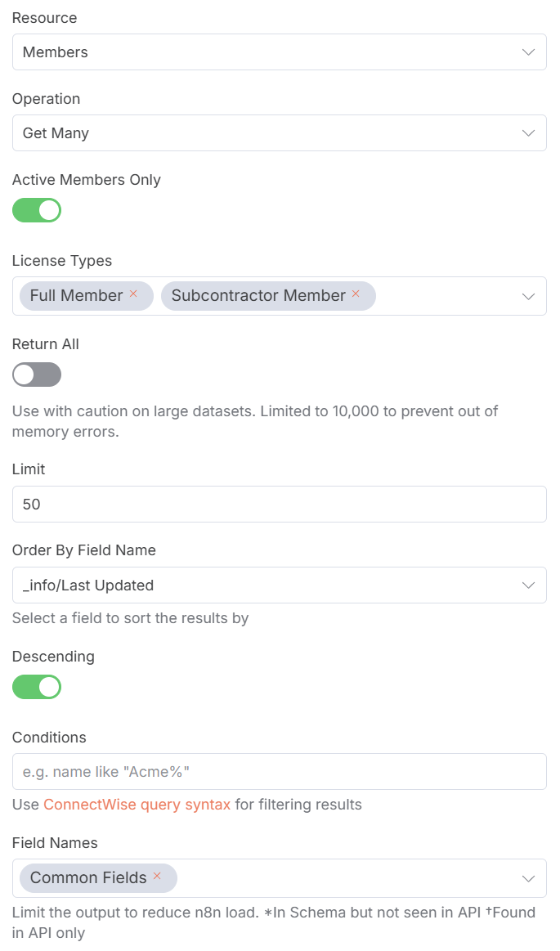Click the Operation dropdown chevron
560x951 pixels.
(528, 133)
